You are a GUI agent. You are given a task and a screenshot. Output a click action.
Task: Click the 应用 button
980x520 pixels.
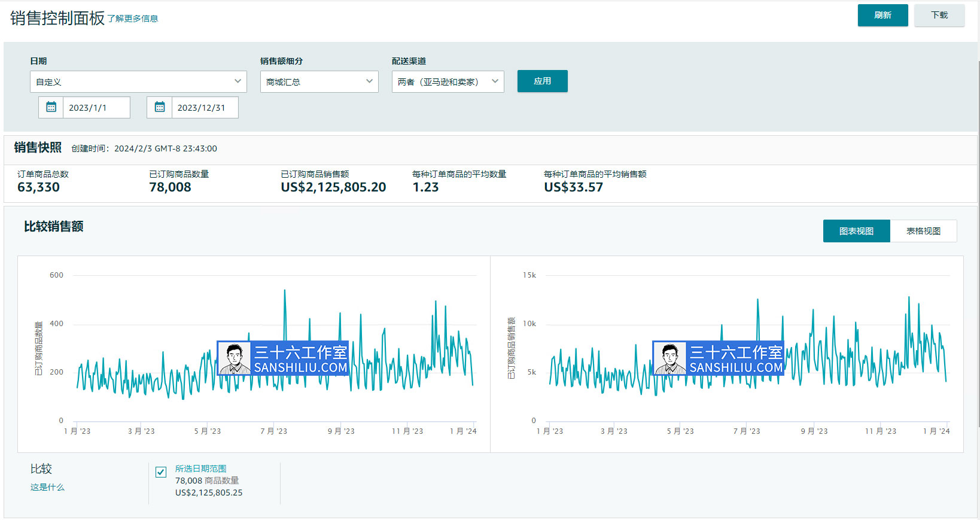[542, 81]
